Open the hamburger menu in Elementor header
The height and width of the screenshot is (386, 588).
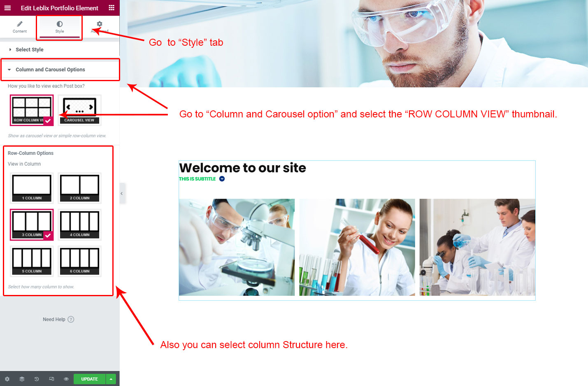pyautogui.click(x=7, y=8)
